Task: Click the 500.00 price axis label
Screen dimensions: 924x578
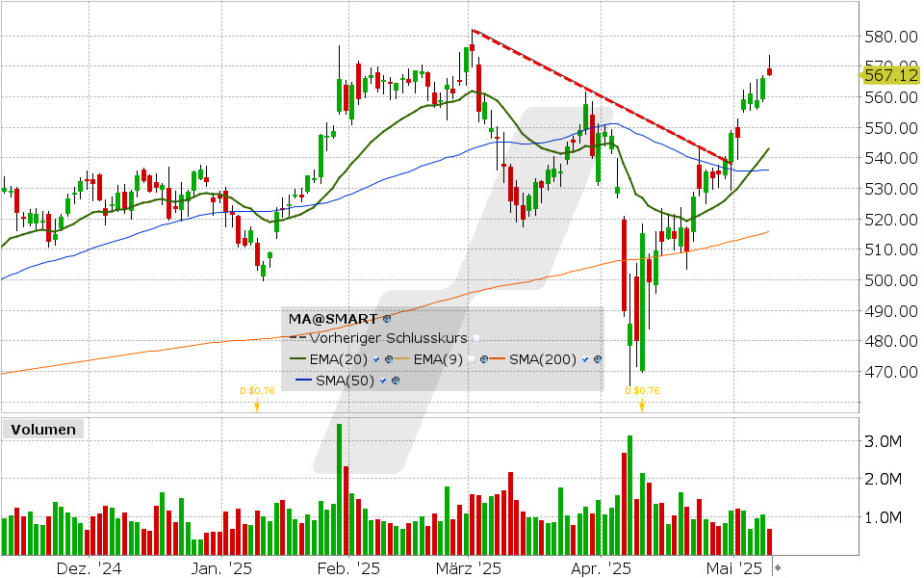Action: coord(890,280)
